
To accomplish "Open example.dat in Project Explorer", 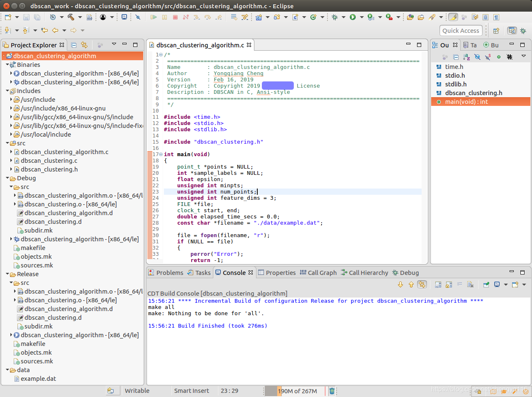I will 38,379.
